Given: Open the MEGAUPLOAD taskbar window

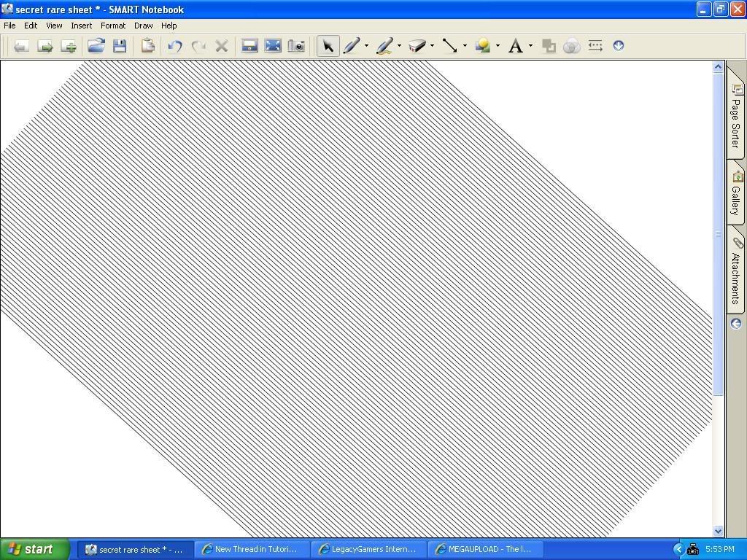Looking at the screenshot, I should tap(484, 549).
